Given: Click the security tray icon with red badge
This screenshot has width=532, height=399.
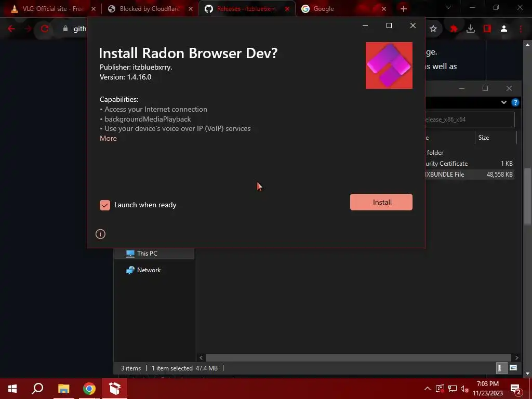Looking at the screenshot, I should tap(440, 389).
